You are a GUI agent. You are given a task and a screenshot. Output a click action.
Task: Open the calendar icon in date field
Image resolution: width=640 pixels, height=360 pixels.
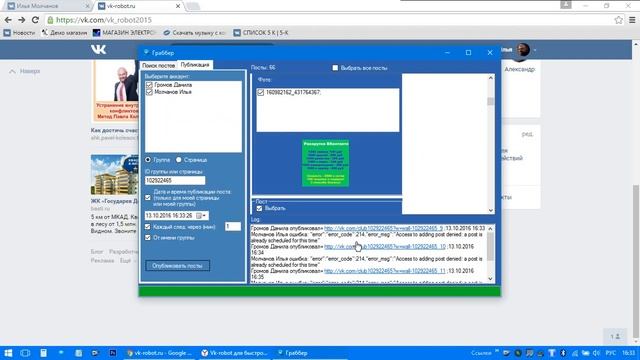(x=199, y=216)
